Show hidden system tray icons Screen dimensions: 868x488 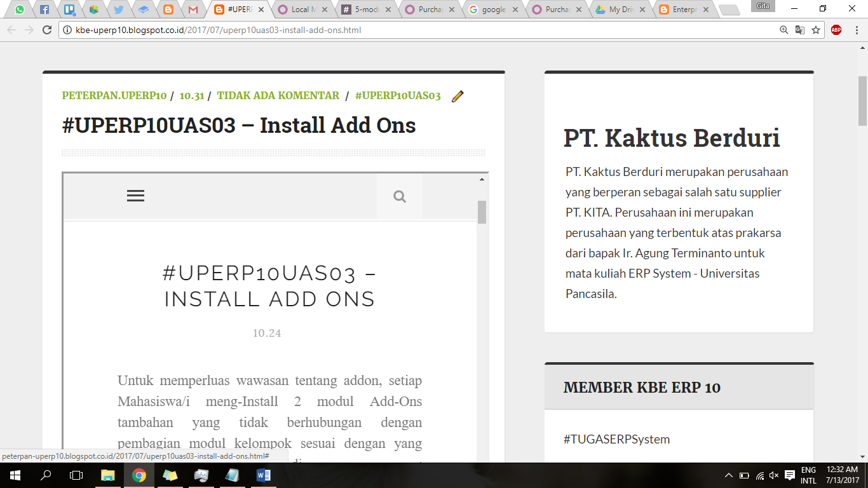coord(729,475)
